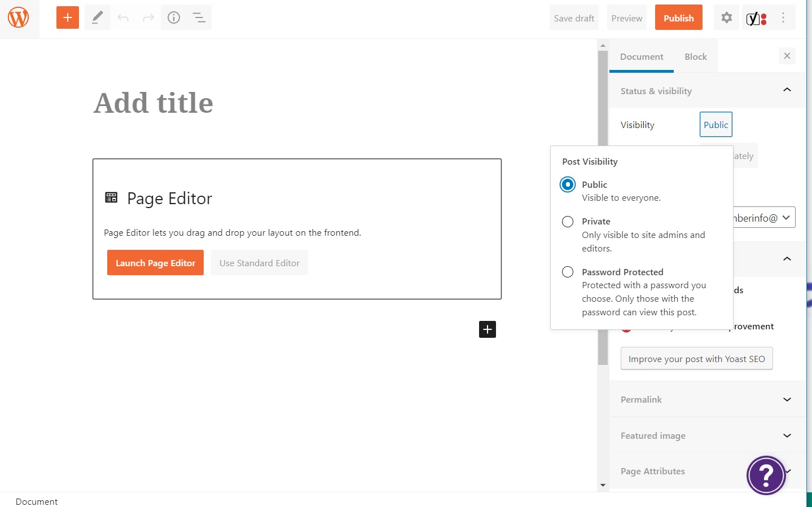Click Use Standard Editor button

[260, 263]
